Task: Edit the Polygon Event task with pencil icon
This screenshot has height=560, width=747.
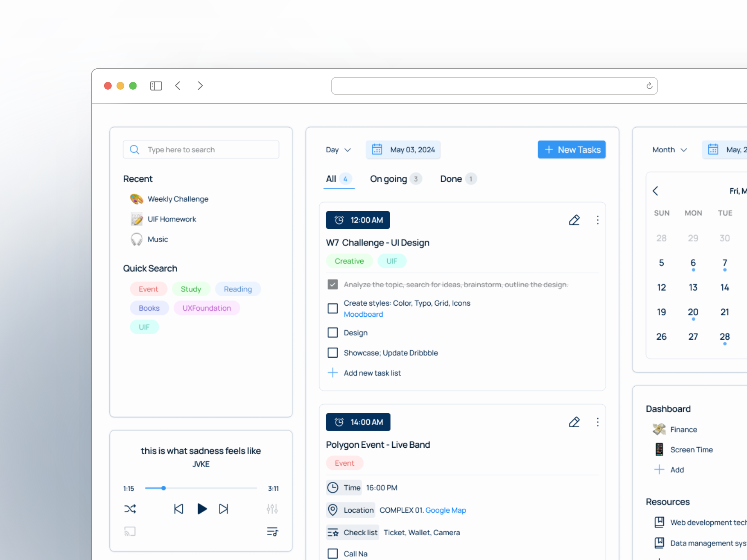Action: (574, 422)
